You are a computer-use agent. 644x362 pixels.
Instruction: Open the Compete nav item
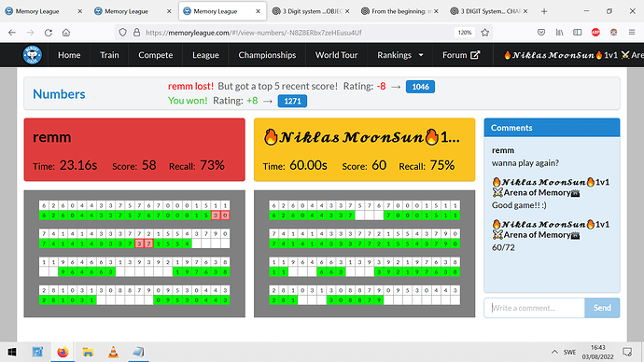155,55
